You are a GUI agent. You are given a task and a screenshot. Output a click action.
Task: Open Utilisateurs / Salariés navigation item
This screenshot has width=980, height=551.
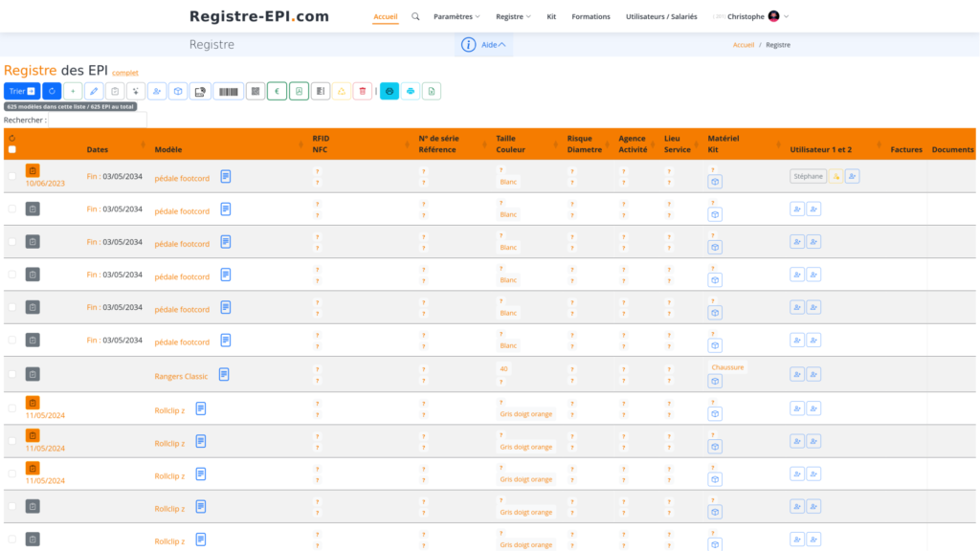(x=661, y=17)
